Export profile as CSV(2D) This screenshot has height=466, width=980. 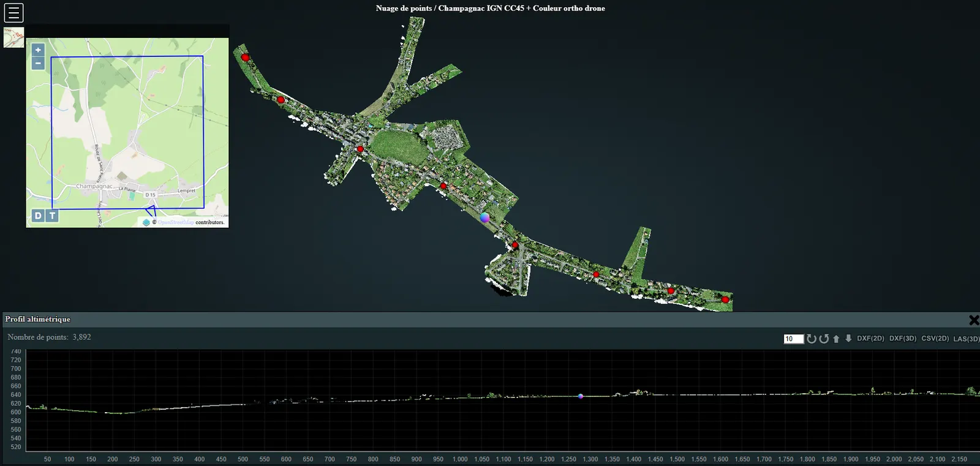pyautogui.click(x=935, y=339)
